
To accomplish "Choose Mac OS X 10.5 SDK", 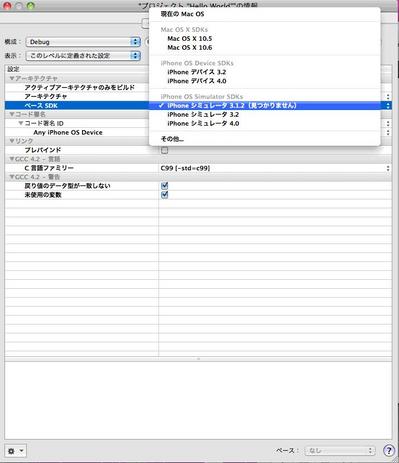I will (x=265, y=39).
